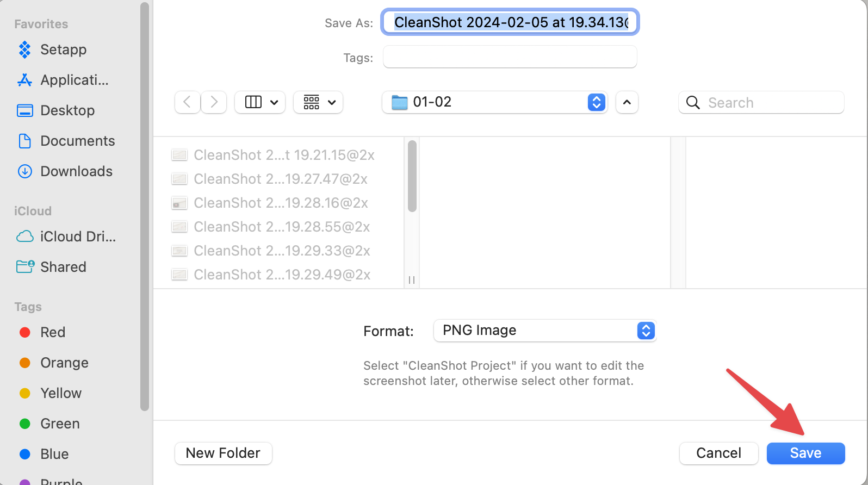This screenshot has width=868, height=485.
Task: Open Setapp in Favorites sidebar
Action: pyautogui.click(x=53, y=49)
